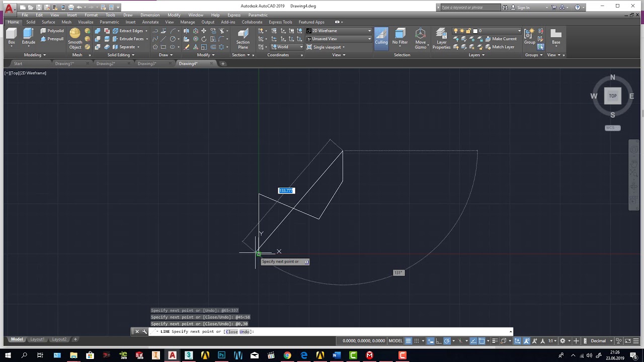644x362 pixels.
Task: Activate the Presspull tool
Action: (x=52, y=39)
